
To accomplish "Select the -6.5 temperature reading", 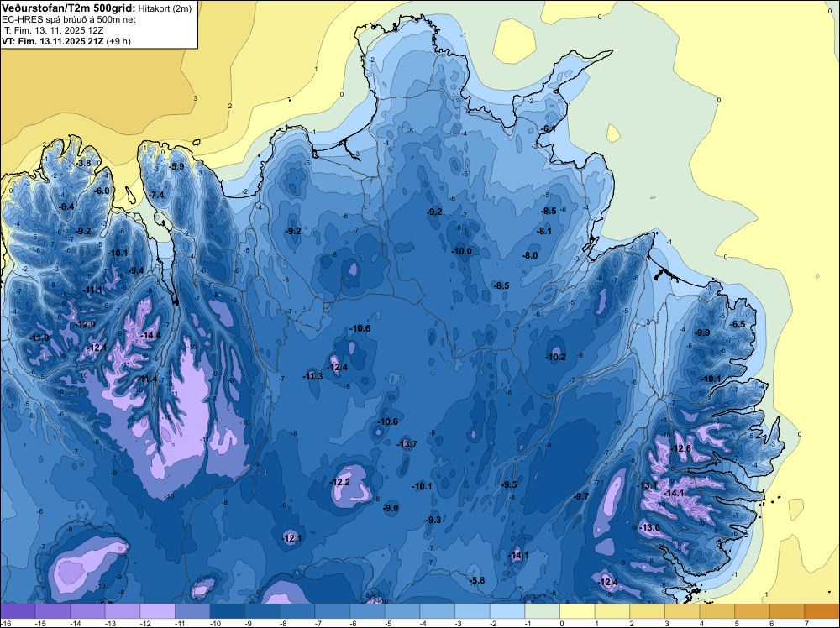I will coord(738,324).
